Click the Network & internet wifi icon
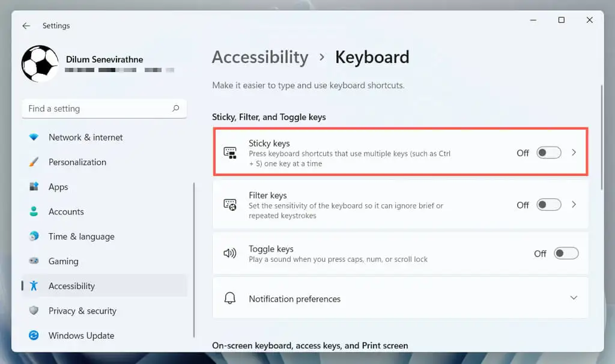The image size is (615, 364). [34, 138]
